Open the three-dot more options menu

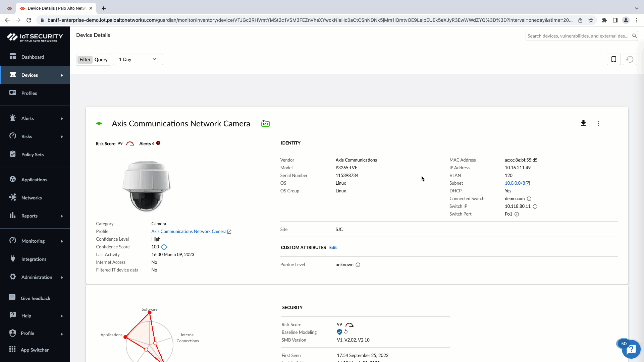click(598, 123)
